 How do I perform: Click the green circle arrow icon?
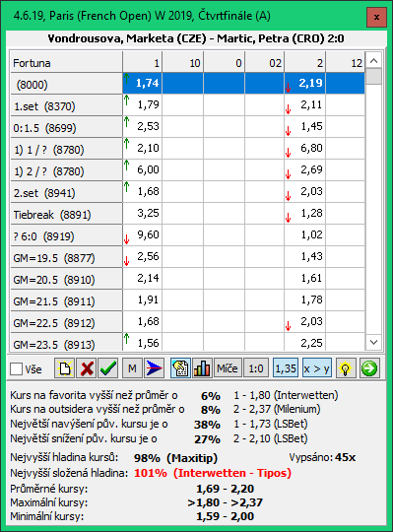coord(369,368)
